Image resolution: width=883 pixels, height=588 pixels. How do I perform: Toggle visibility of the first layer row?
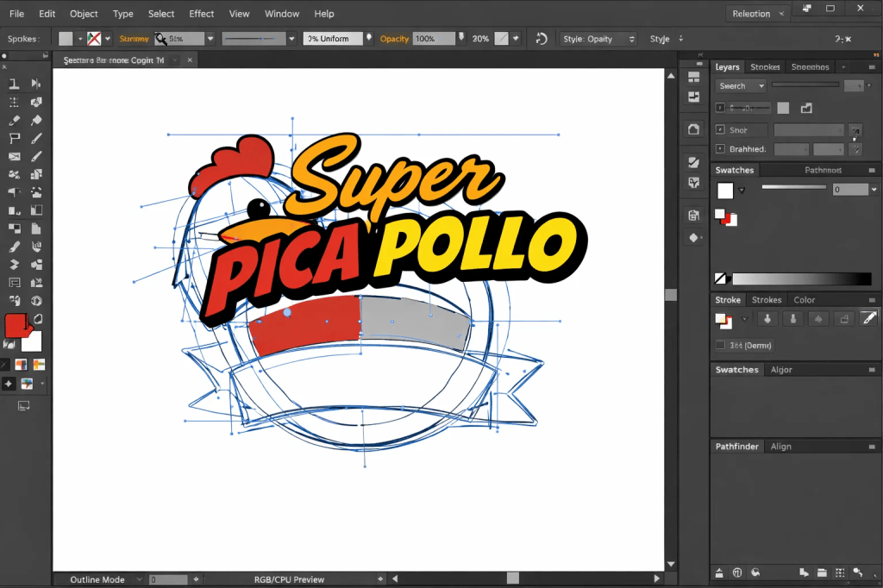[x=722, y=107]
